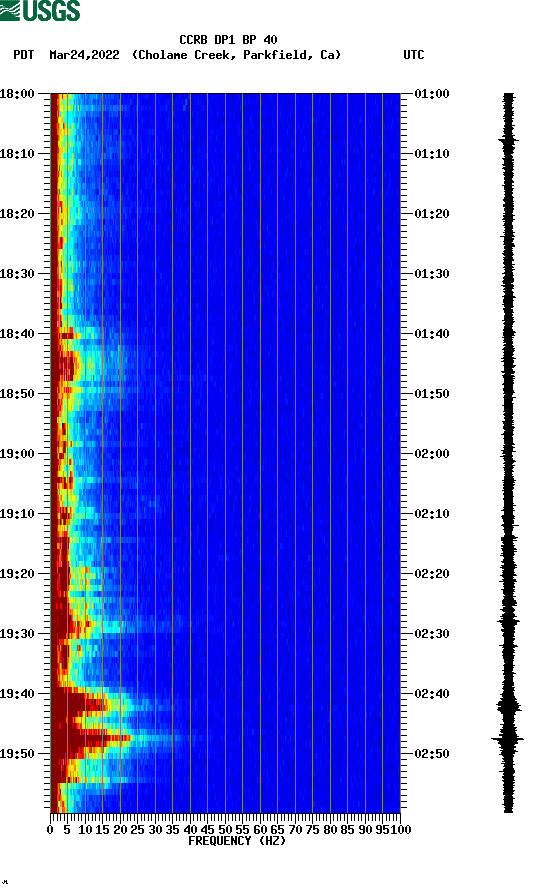Click the 19:10 PDT time label
The width and height of the screenshot is (552, 893).
click(17, 514)
